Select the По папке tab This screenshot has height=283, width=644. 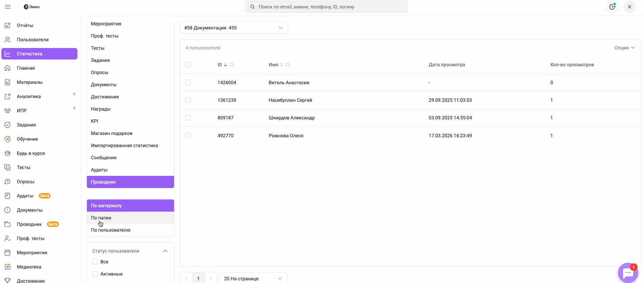coord(101,218)
